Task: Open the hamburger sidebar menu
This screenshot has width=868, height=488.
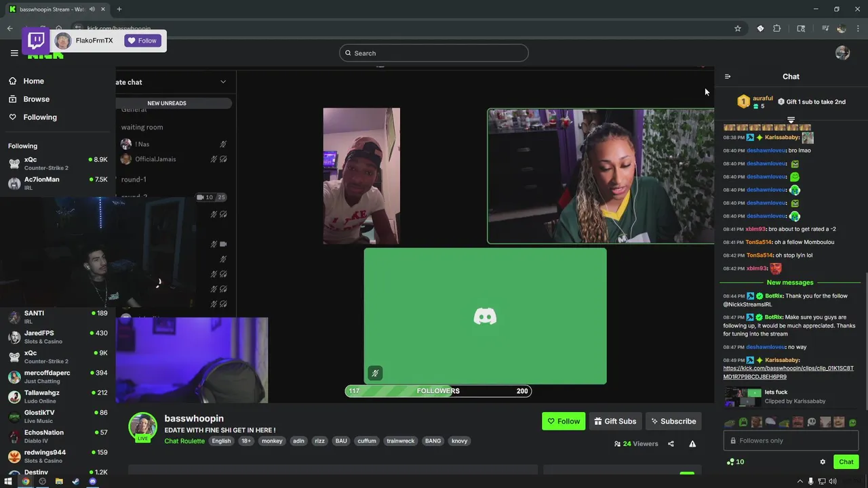Action: (14, 53)
